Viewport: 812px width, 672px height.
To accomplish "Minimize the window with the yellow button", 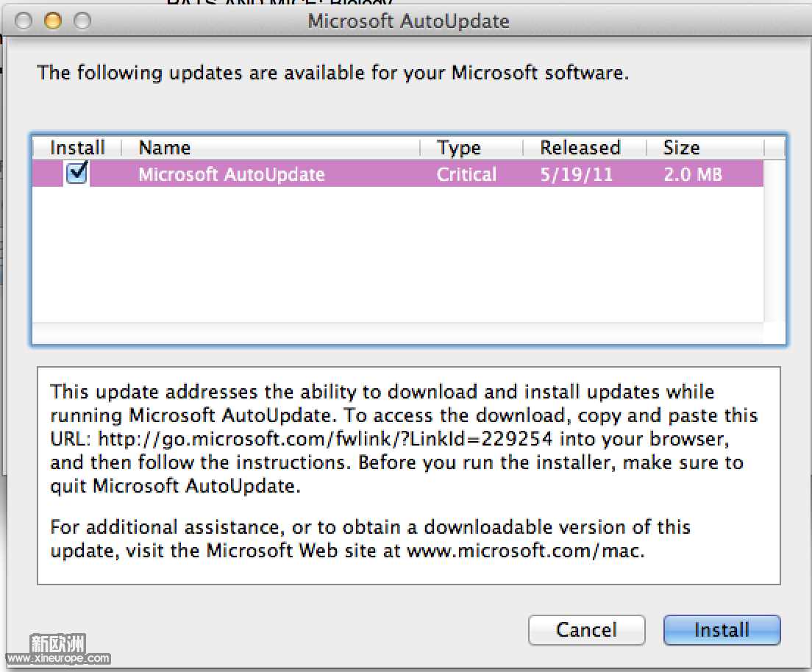I will coord(53,21).
